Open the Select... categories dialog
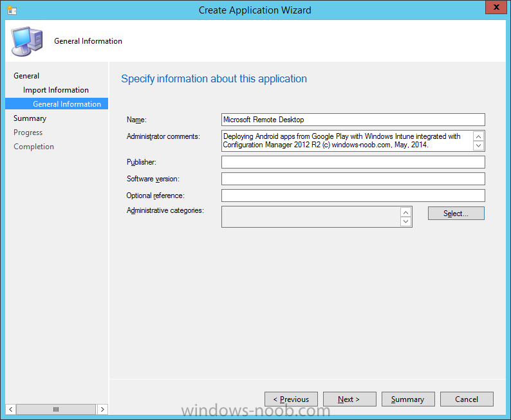Image resolution: width=511 pixels, height=420 pixels. [456, 214]
